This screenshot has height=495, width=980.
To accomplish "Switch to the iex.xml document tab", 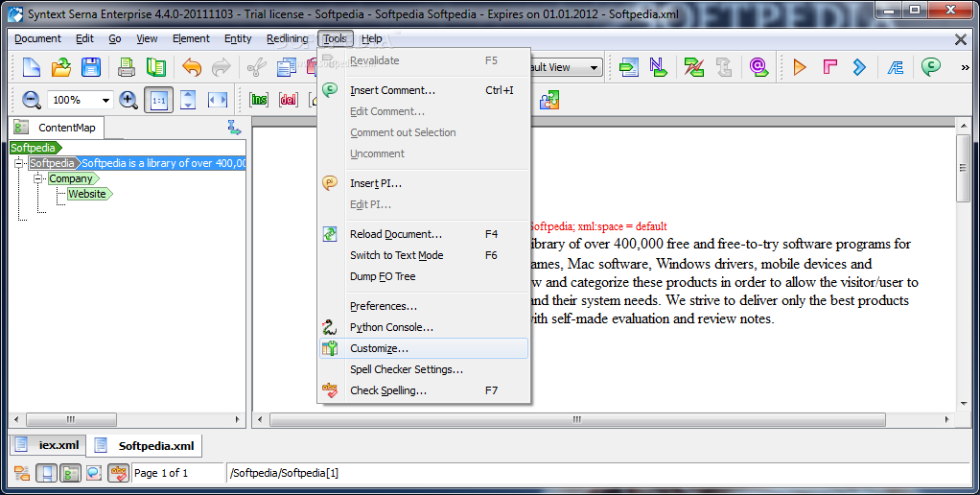I will tap(49, 446).
